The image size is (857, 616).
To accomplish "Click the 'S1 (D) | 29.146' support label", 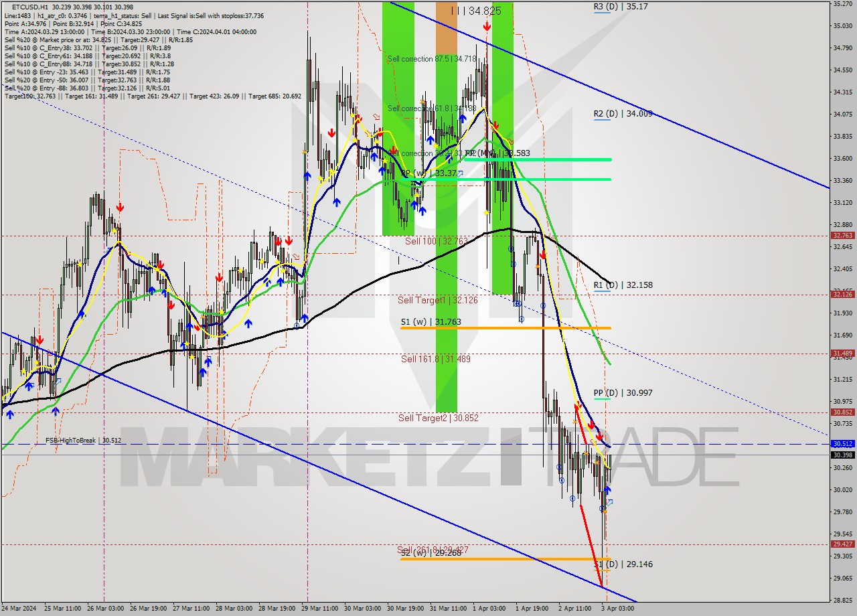I will [623, 564].
